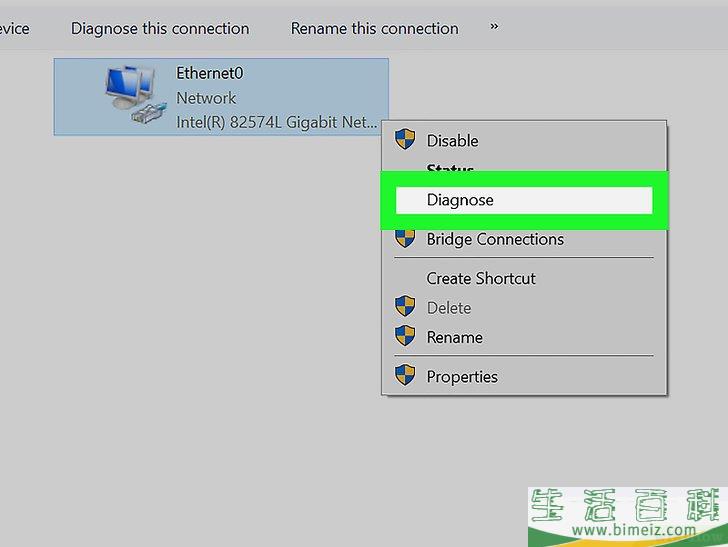Select the Ethernet0 network adapter icon

[133, 96]
